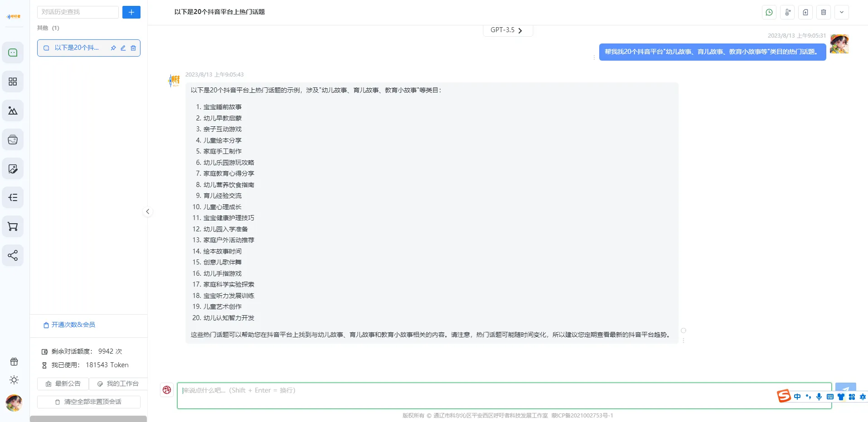
Task: Expand the header's chevron-down menu
Action: point(842,12)
